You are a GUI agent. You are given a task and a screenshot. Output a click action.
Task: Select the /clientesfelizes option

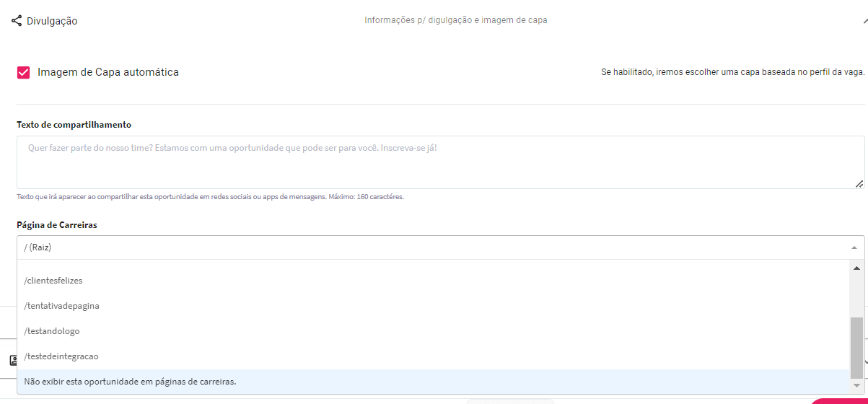(434, 280)
